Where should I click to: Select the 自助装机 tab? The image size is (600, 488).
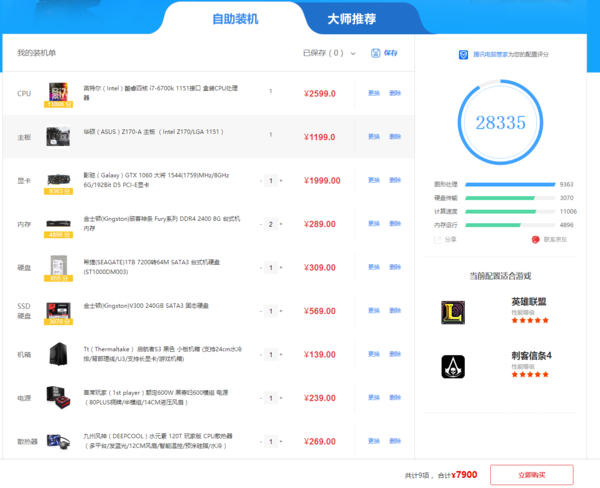pos(235,19)
